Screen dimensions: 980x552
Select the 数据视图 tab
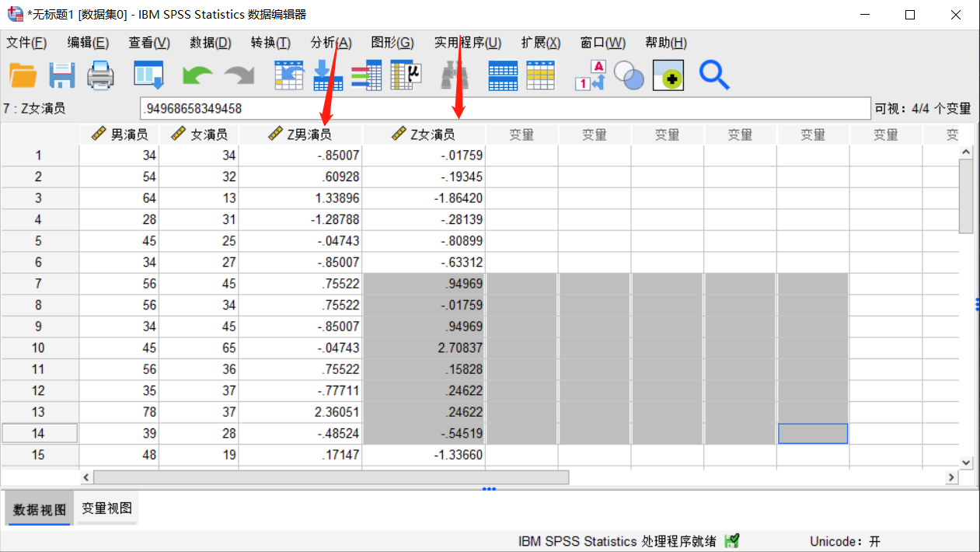pyautogui.click(x=37, y=507)
